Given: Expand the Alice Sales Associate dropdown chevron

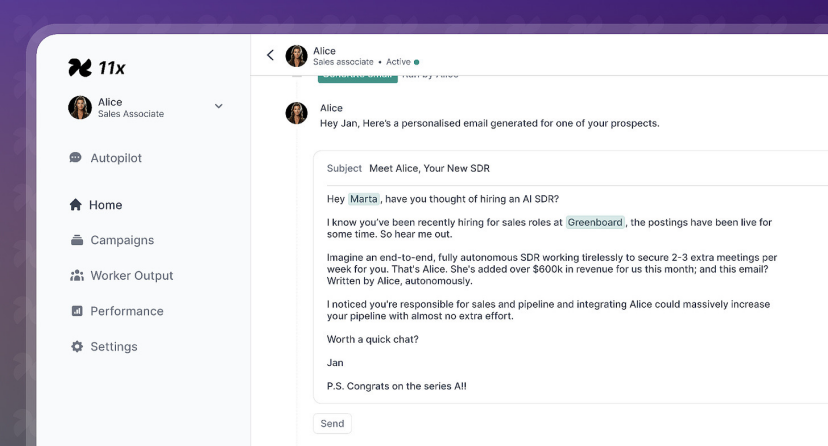Looking at the screenshot, I should coord(219,106).
